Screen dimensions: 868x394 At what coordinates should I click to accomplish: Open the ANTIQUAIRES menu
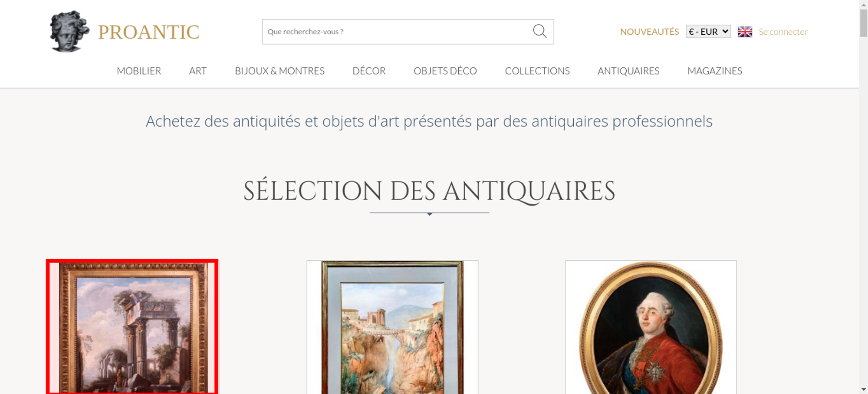tap(628, 71)
